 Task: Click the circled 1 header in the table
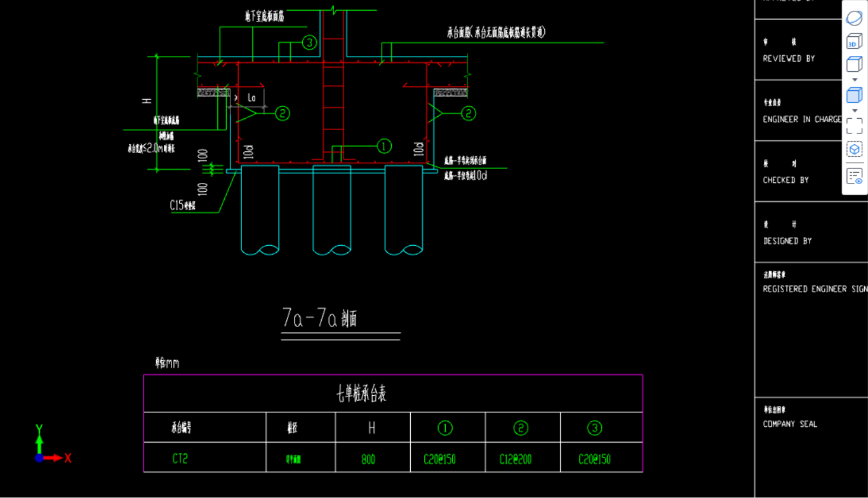coord(445,428)
